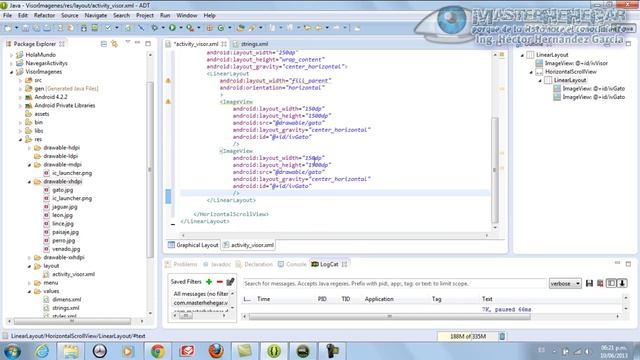
Task: Select the All messages (no filter) filter
Action: coord(200,294)
